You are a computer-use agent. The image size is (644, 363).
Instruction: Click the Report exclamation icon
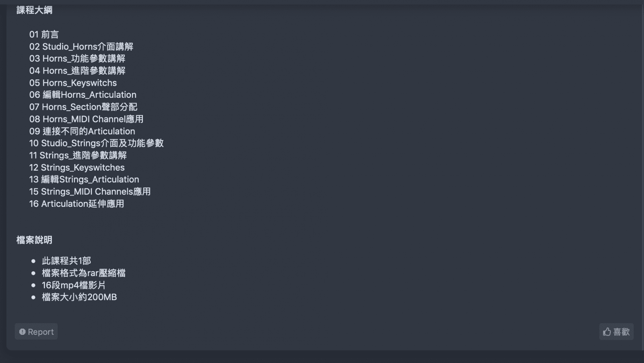click(23, 332)
